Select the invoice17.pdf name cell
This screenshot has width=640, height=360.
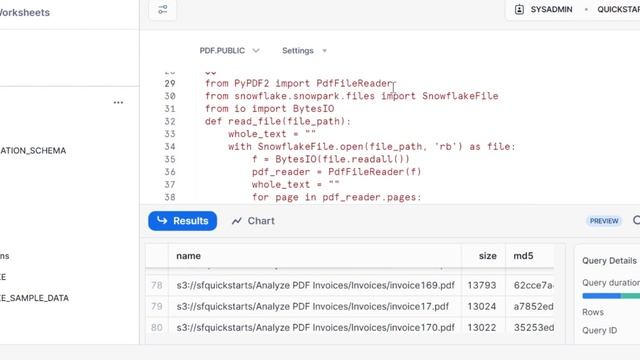click(x=315, y=307)
